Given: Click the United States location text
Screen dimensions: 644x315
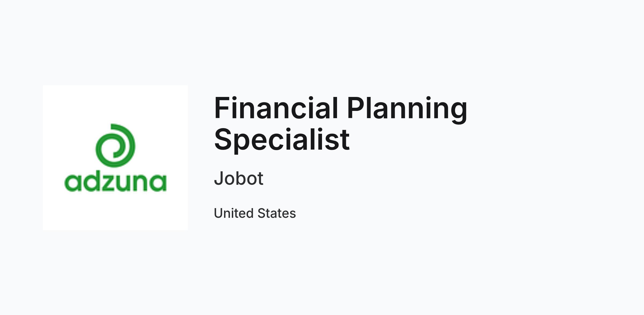Looking at the screenshot, I should [x=255, y=213].
